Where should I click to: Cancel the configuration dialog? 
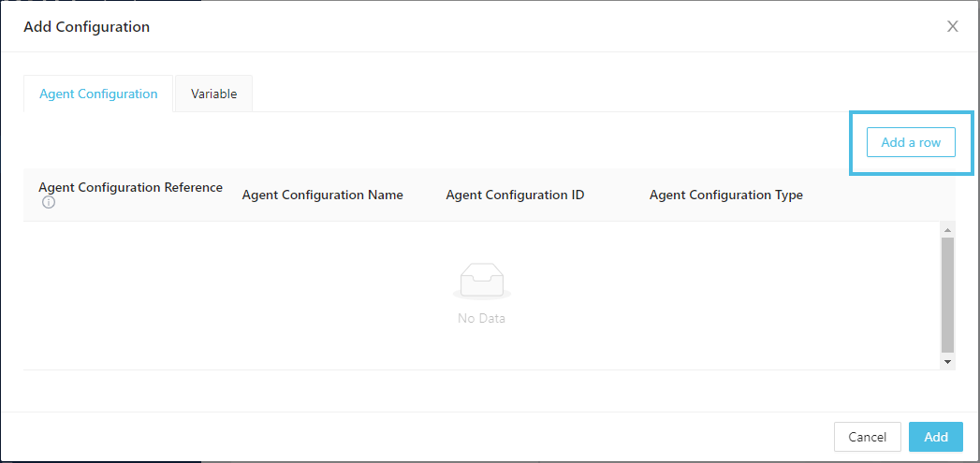[867, 437]
